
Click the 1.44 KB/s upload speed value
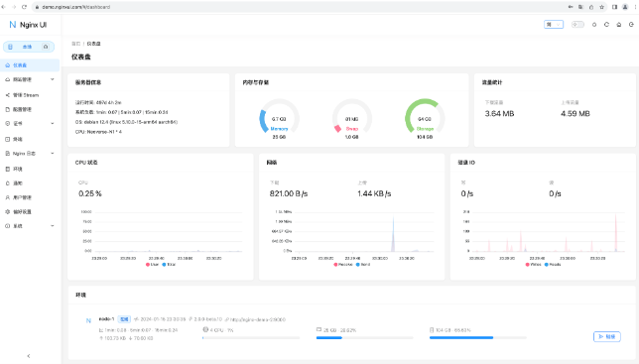pos(374,193)
